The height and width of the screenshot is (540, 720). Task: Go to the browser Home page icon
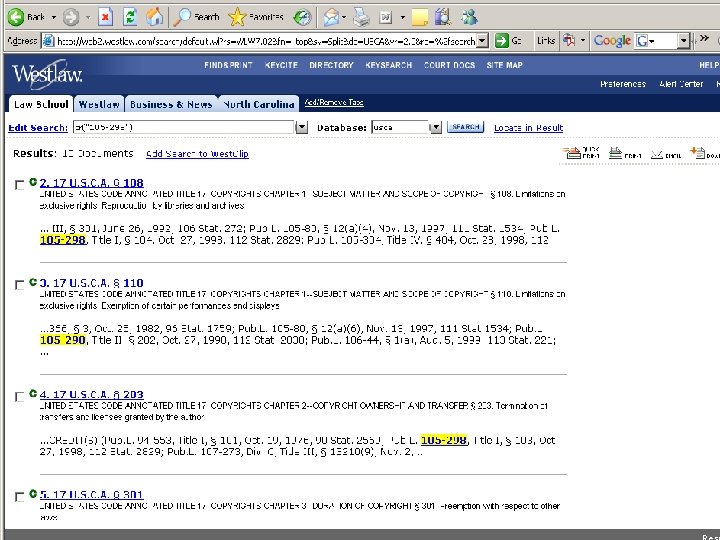point(155,17)
